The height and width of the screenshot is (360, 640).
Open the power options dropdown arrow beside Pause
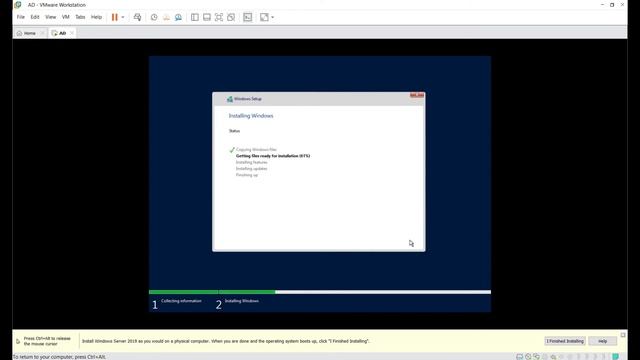click(122, 17)
